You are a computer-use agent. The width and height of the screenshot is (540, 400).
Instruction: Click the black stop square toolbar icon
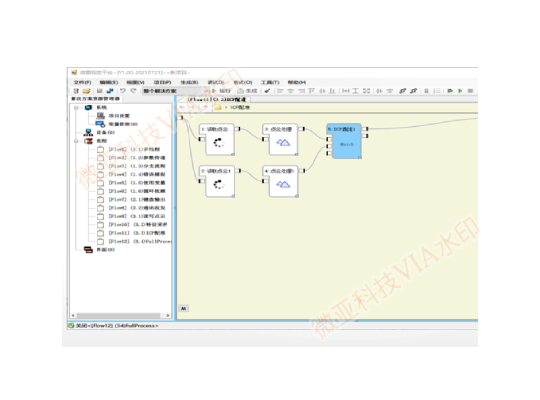470,91
